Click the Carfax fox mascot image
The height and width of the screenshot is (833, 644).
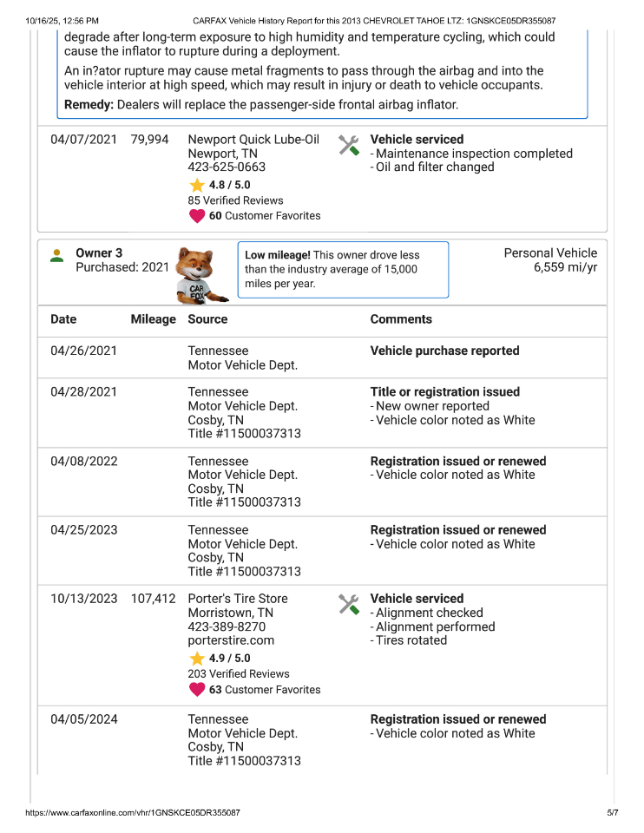(x=201, y=274)
